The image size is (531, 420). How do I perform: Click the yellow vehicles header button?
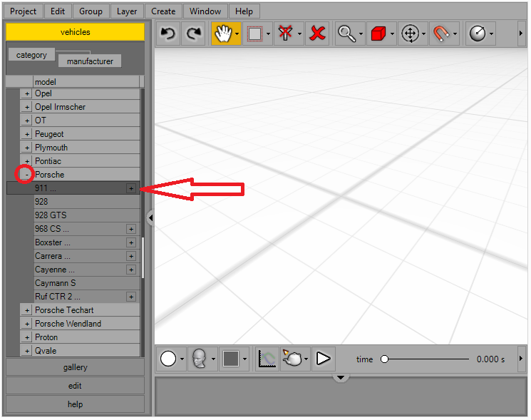tap(75, 32)
